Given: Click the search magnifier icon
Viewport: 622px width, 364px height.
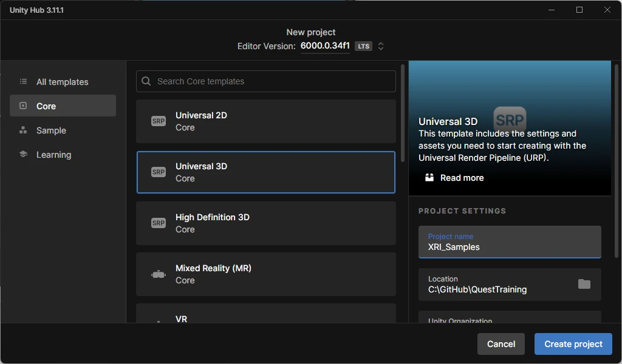Looking at the screenshot, I should pos(145,81).
